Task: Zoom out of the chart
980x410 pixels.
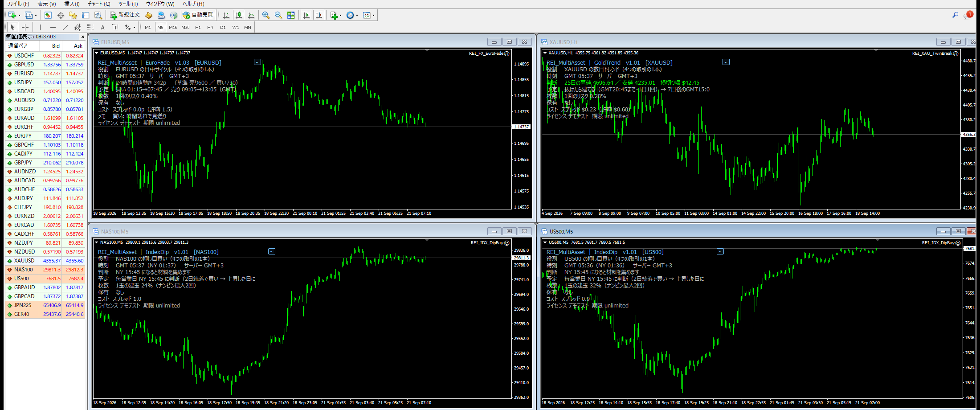Action: 278,15
